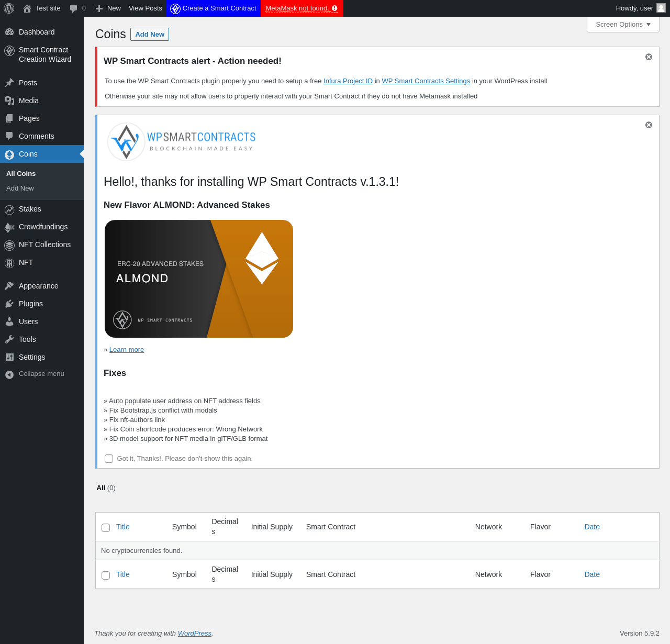Open New menu in admin bar
The width and height of the screenshot is (670, 644).
[x=108, y=8]
